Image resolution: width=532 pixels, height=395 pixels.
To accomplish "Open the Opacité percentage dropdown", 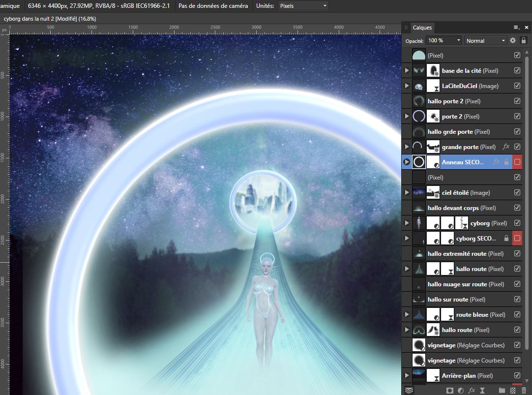I will [x=458, y=40].
